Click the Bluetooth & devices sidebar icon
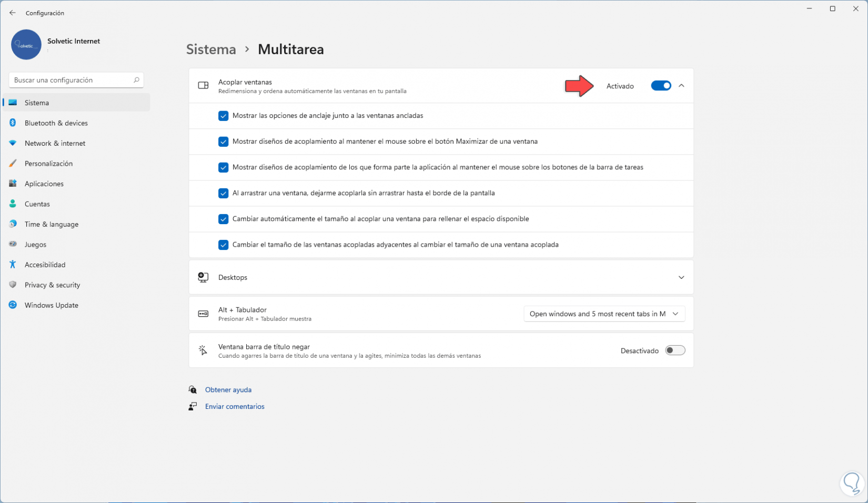 click(13, 123)
